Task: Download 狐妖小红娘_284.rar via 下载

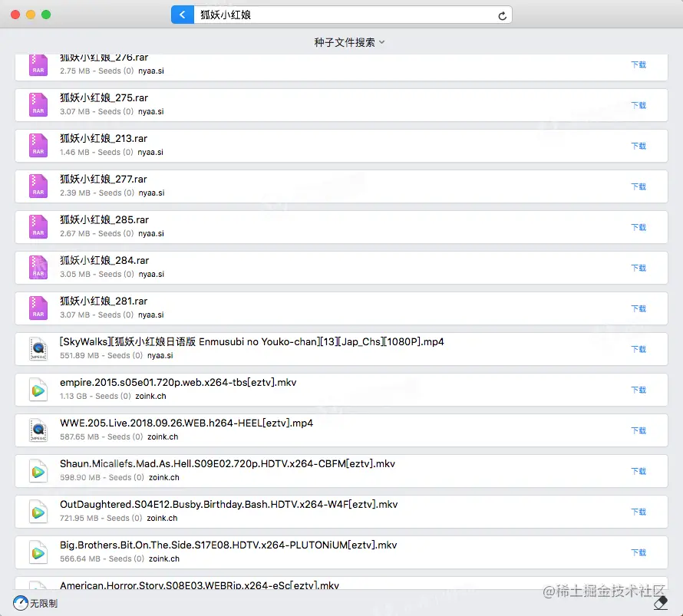Action: (x=638, y=268)
